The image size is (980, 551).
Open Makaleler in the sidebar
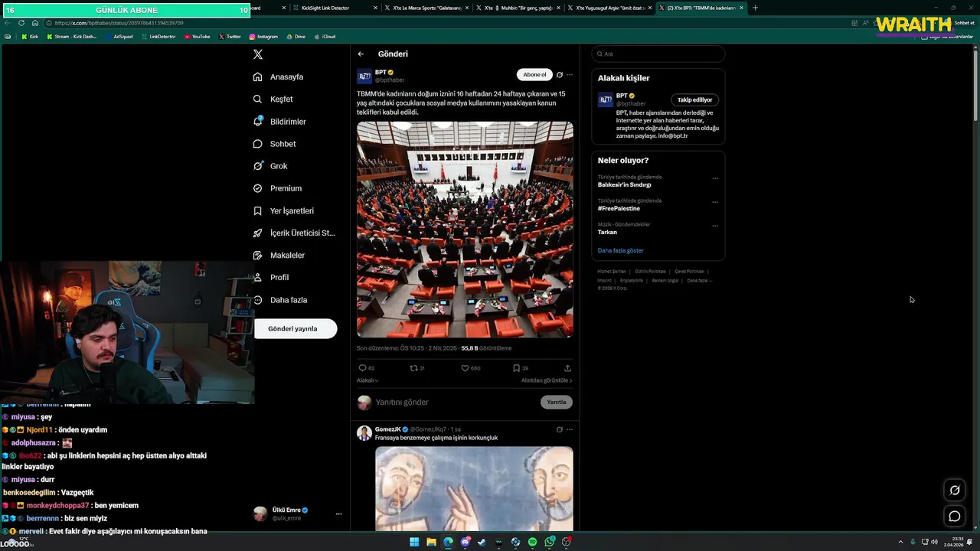pyautogui.click(x=279, y=255)
